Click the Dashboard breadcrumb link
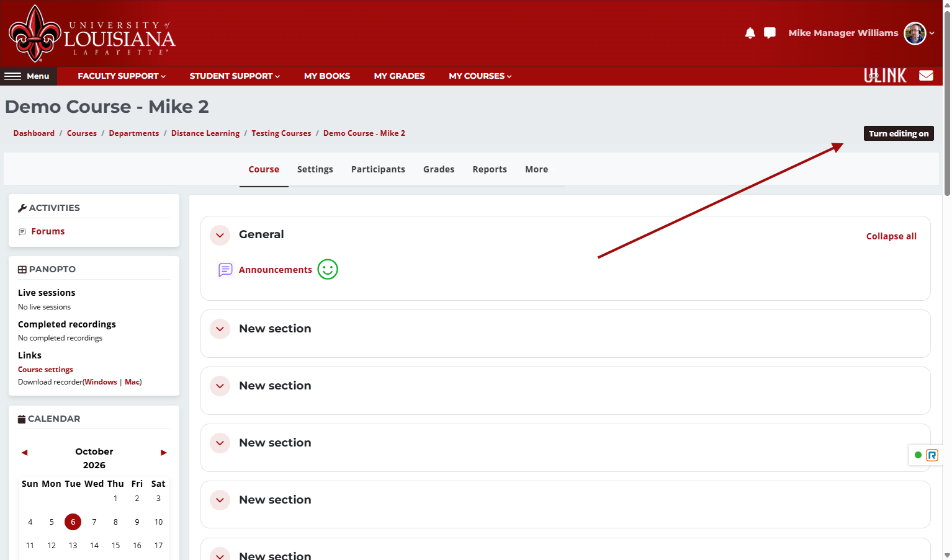Screen dimensions: 952x560 tap(34, 133)
